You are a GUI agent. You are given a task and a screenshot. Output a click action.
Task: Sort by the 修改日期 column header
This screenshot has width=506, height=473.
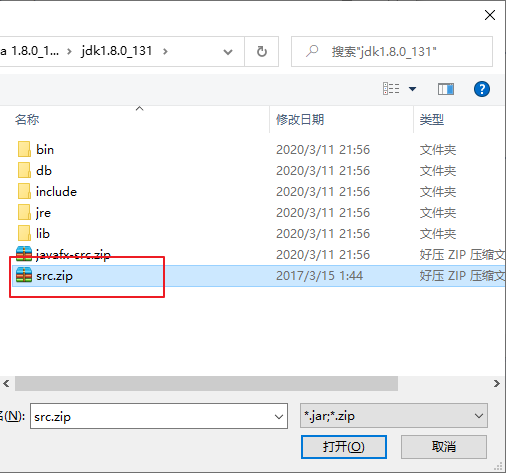click(x=300, y=119)
